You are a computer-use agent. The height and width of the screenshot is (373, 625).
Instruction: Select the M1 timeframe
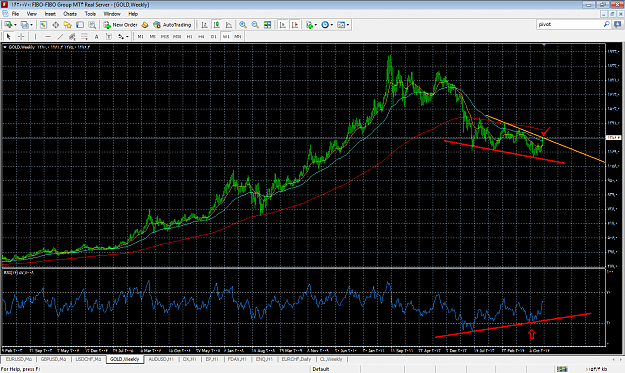point(141,37)
